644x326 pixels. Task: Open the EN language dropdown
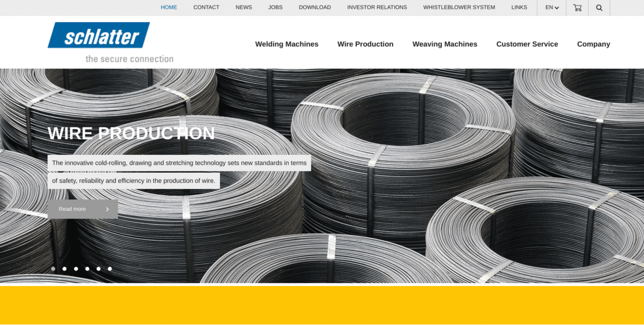pos(552,7)
